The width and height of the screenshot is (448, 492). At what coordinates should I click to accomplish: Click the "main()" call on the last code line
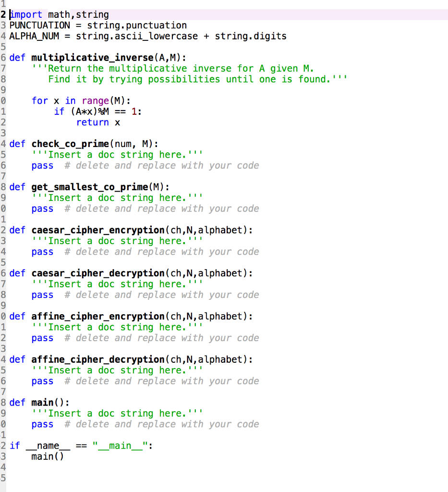pyautogui.click(x=48, y=456)
